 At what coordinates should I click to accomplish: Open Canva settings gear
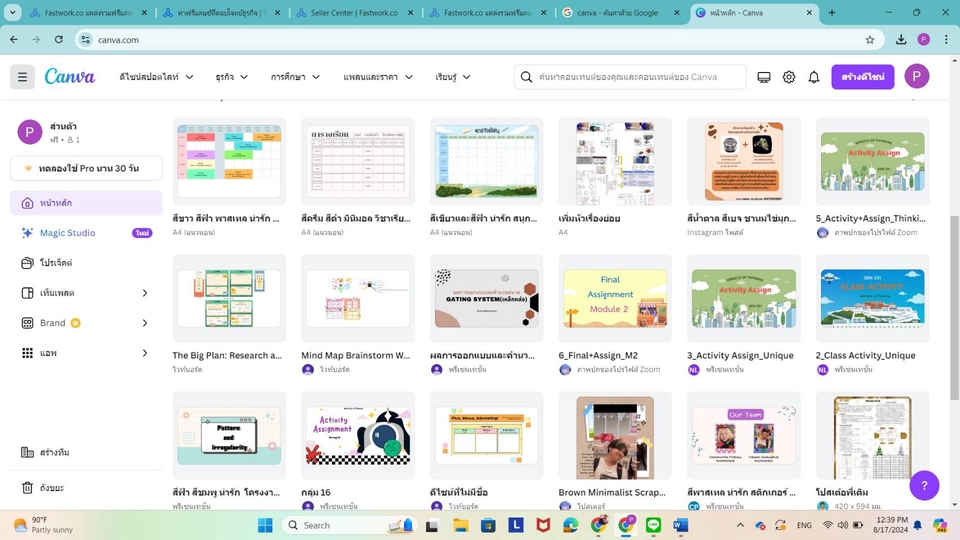789,77
